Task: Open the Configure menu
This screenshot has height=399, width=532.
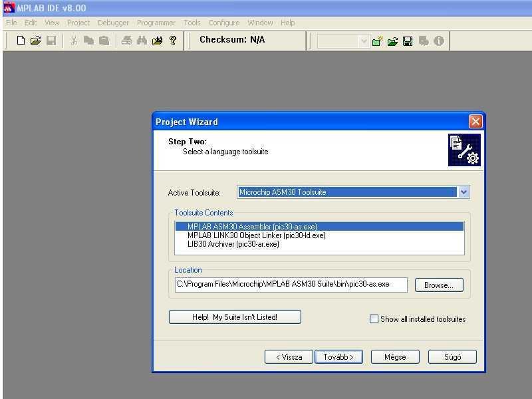Action: [x=224, y=23]
